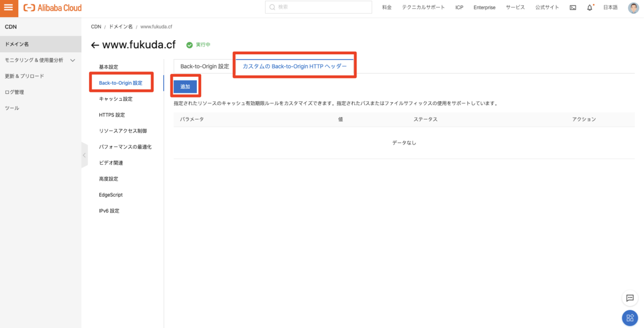Open the 日本語 language selector
The width and height of the screenshot is (644, 328).
click(x=610, y=8)
